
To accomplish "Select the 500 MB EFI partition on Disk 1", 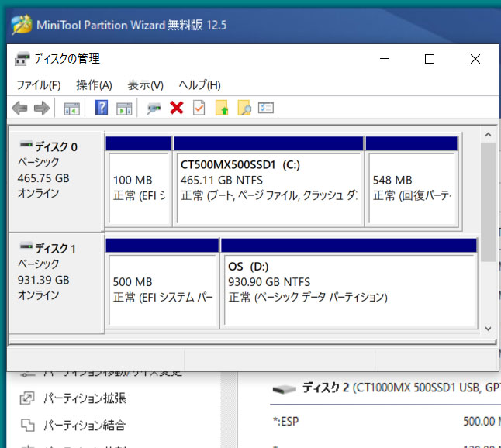I will point(162,283).
